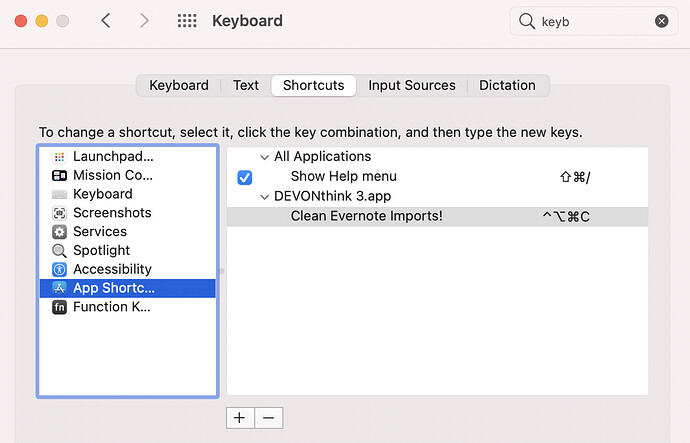Click the Screenshots camera icon
This screenshot has height=443, width=690.
tap(59, 213)
